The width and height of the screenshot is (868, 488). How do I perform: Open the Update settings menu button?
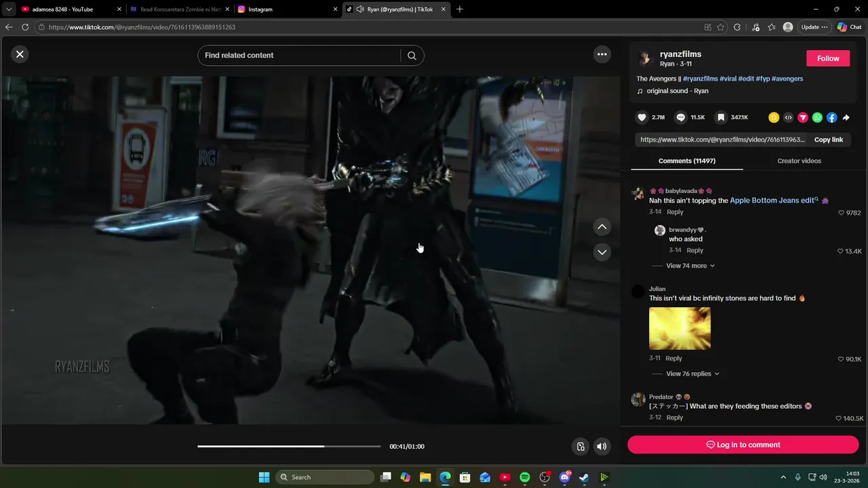[814, 27]
